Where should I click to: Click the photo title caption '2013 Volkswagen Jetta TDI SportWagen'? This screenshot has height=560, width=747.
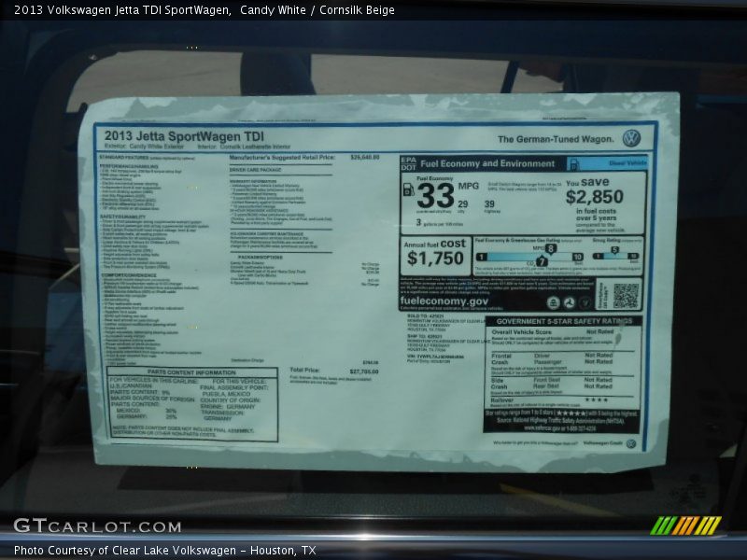[123, 10]
